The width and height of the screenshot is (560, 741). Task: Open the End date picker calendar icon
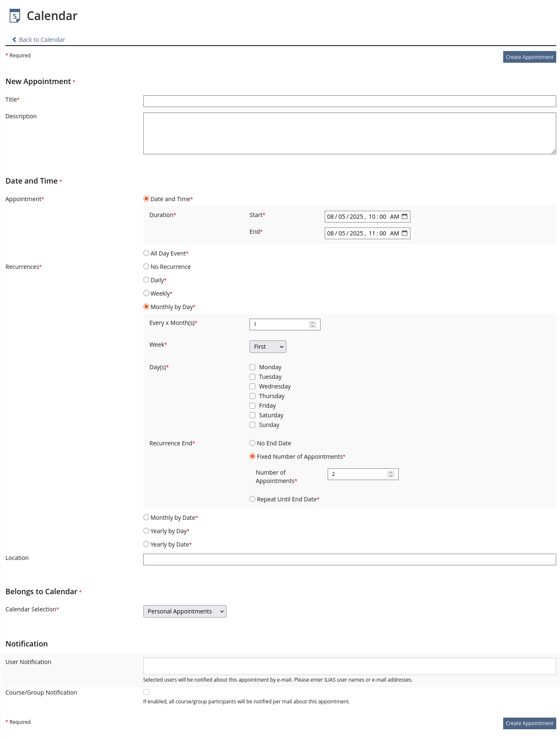(x=404, y=233)
